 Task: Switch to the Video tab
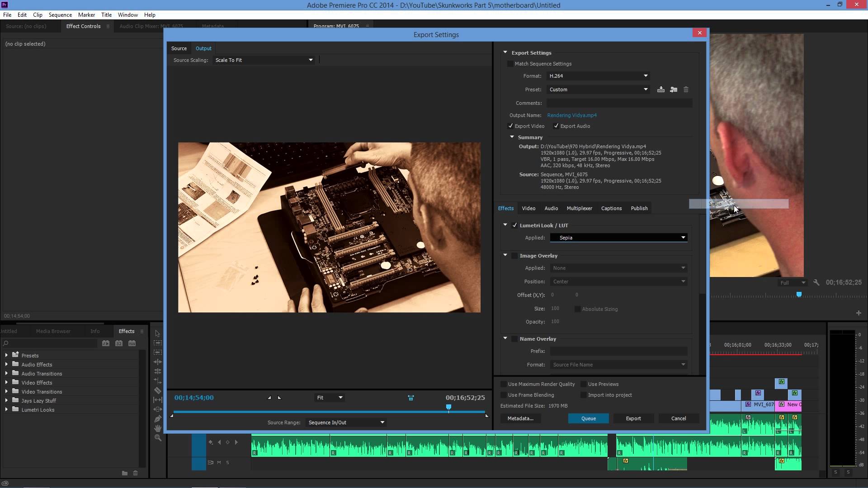pyautogui.click(x=528, y=208)
